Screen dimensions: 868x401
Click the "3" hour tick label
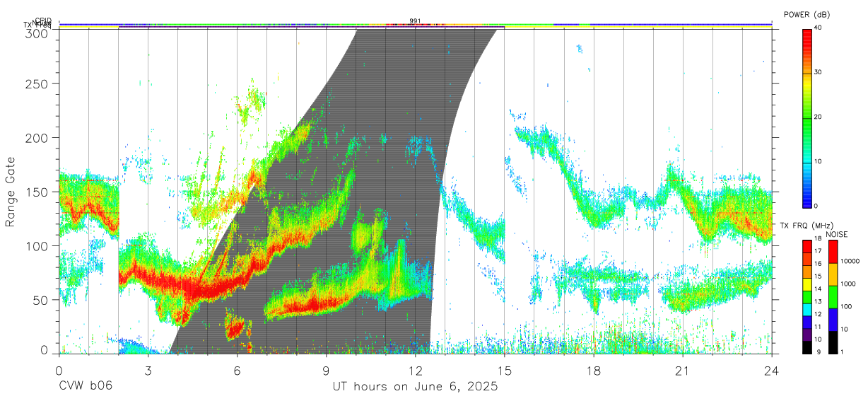[x=148, y=371]
